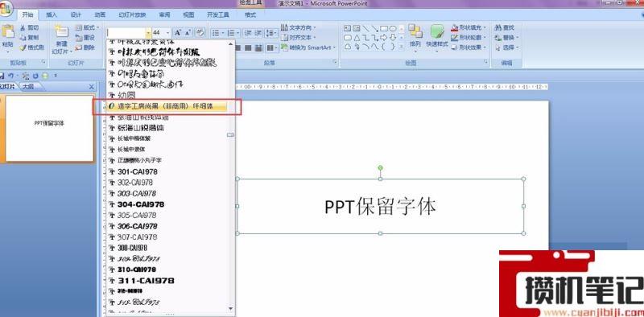Select font 造字工房尚黑（非商用）纤细体
Image resolution: width=644 pixels, height=317 pixels.
click(167, 106)
